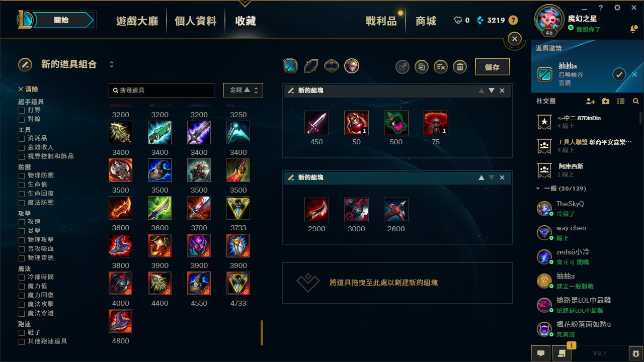Click the pencil icon beside 新的道具組合
Viewport: 644px width, 362px height.
tap(25, 65)
